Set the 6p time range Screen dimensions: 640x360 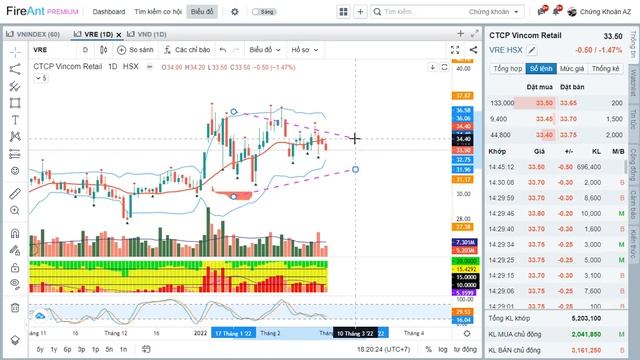coord(67,349)
